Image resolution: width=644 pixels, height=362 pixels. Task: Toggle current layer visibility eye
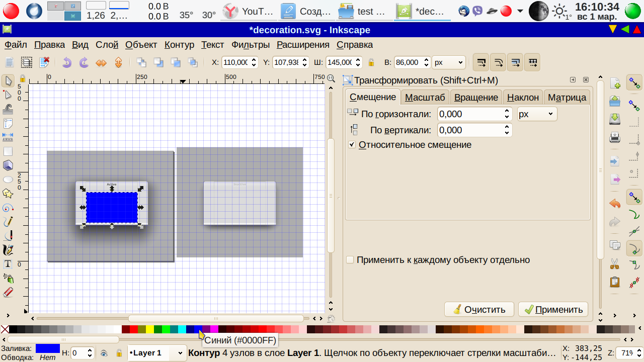pyautogui.click(x=104, y=353)
